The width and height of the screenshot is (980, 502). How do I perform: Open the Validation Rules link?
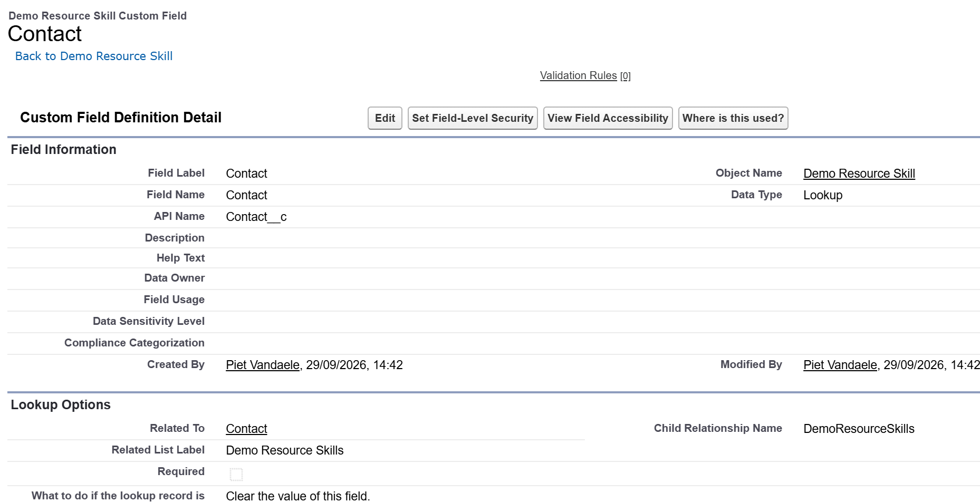(578, 75)
